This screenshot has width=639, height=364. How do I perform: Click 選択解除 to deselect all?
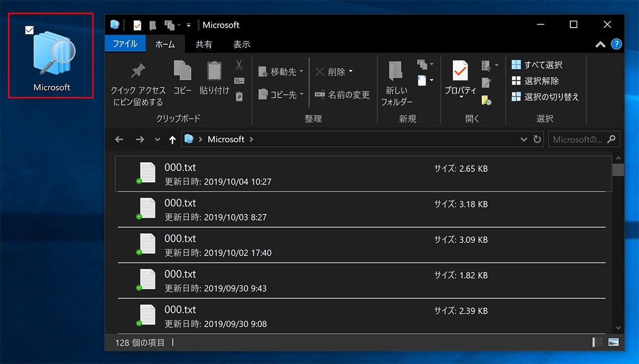(x=535, y=81)
